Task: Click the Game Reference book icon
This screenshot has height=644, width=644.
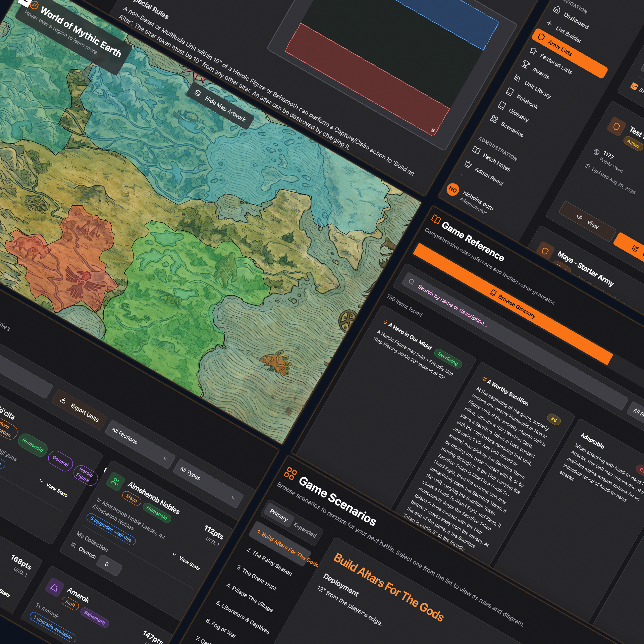Action: pyautogui.click(x=436, y=219)
